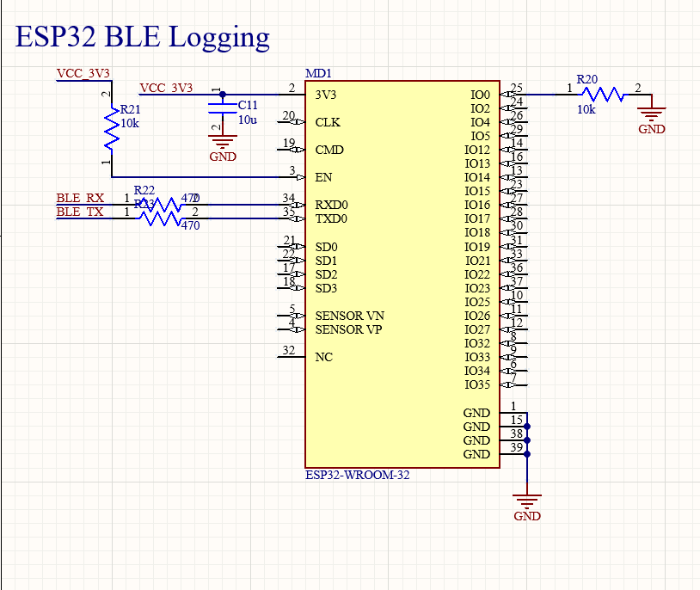Click the "10k" value of R21
700x590 pixels.
click(x=130, y=123)
